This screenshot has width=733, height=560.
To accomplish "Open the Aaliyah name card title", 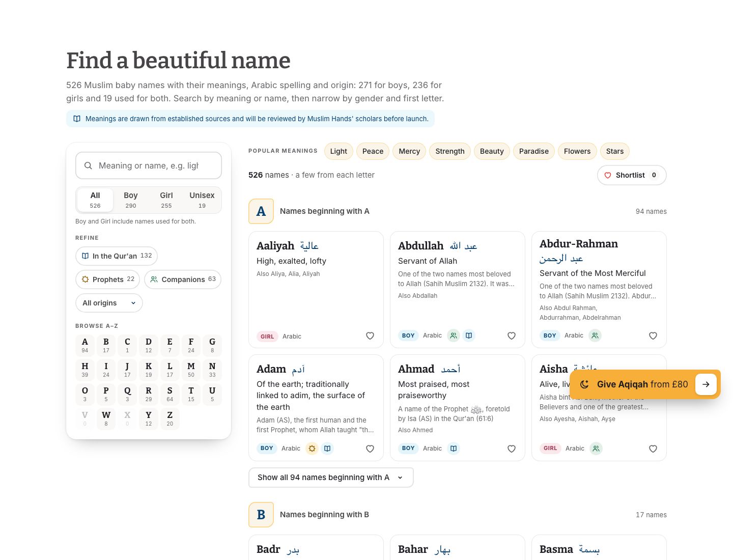I will [275, 246].
